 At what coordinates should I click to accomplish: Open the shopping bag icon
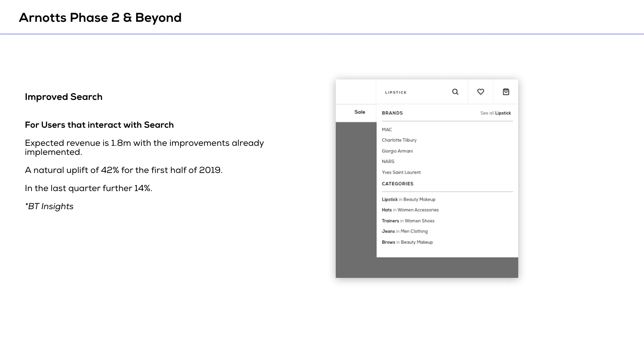[505, 92]
